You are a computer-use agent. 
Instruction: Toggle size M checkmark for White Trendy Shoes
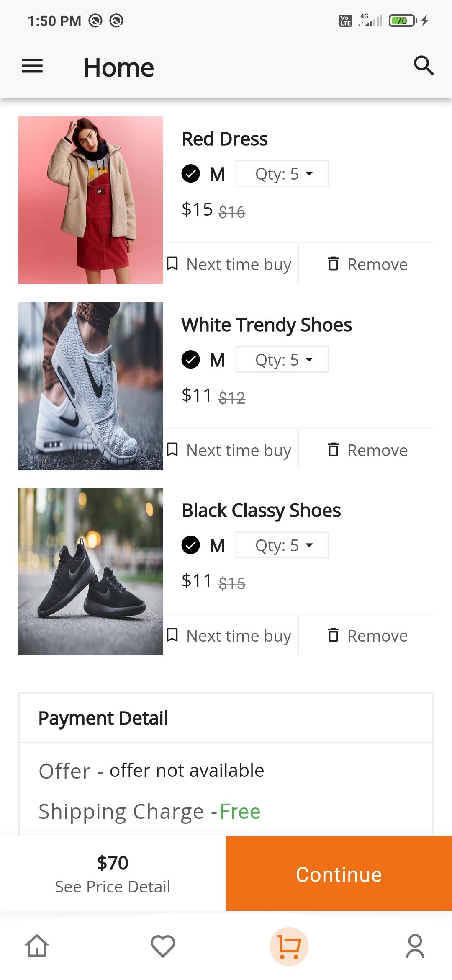pyautogui.click(x=191, y=359)
